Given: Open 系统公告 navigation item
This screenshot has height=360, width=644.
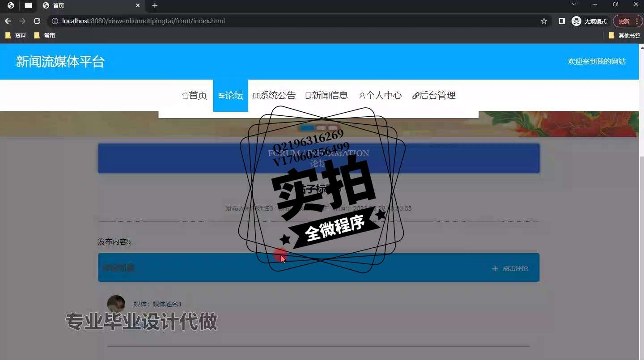Looking at the screenshot, I should coord(274,95).
